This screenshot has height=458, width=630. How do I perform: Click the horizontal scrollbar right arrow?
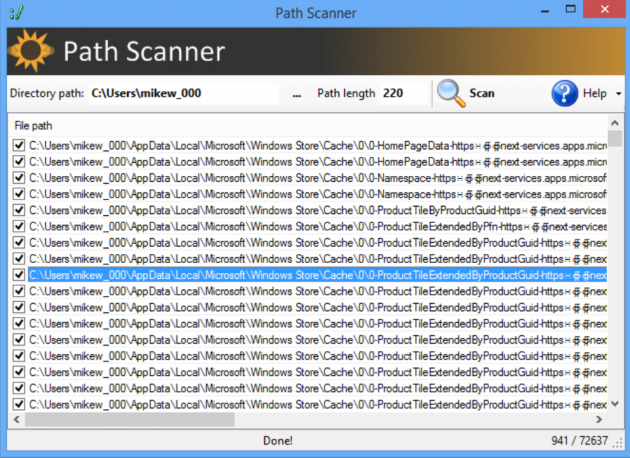point(600,420)
